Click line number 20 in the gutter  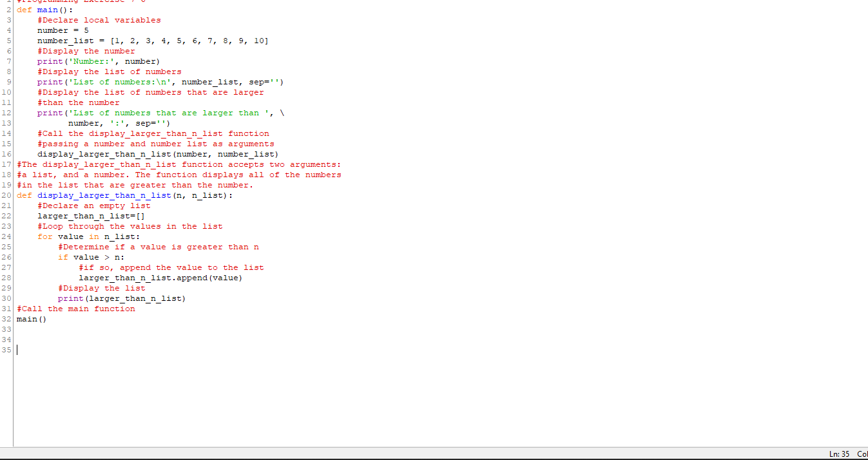[6, 195]
